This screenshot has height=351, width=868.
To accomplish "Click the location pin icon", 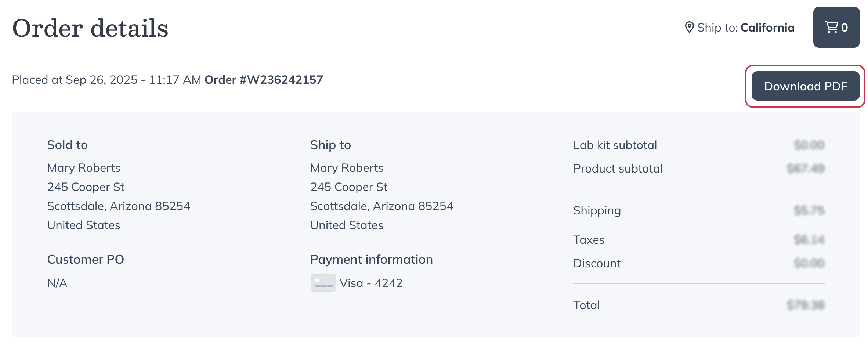I will click(x=689, y=28).
